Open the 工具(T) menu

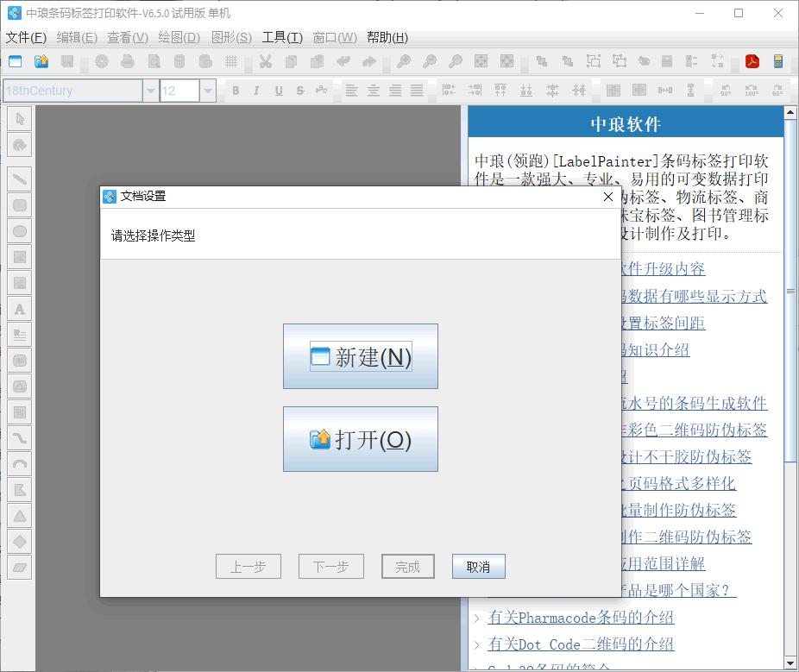(282, 37)
